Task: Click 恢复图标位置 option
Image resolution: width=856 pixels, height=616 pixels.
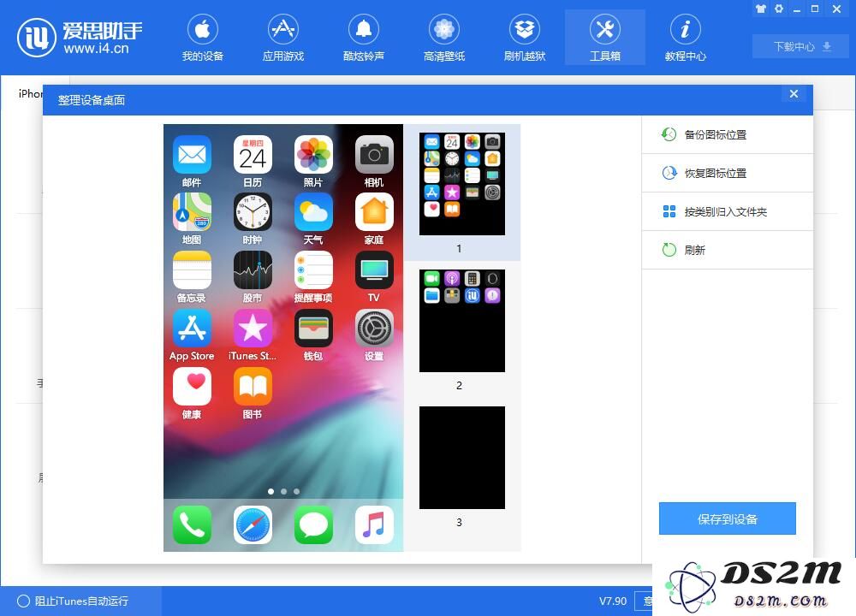Action: coord(727,173)
